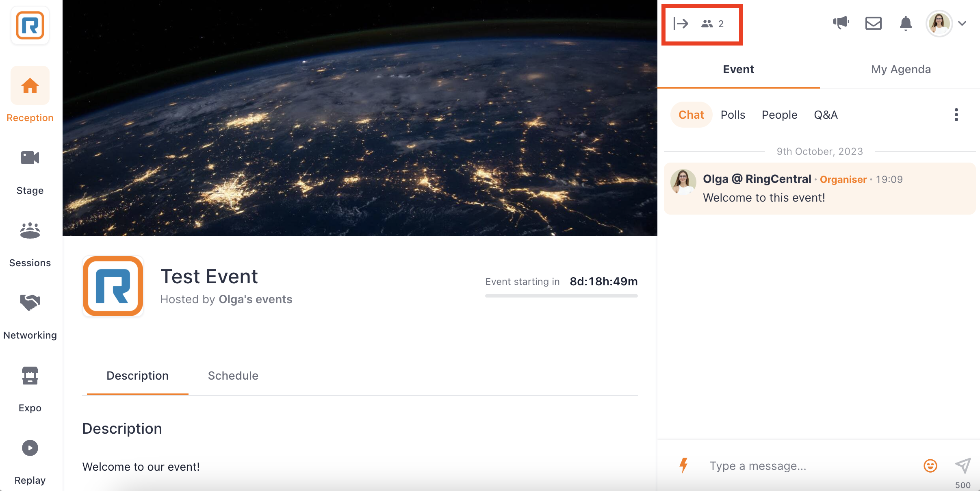Viewport: 980px width, 491px height.
Task: Click the Welcome to this event! message
Action: (764, 198)
